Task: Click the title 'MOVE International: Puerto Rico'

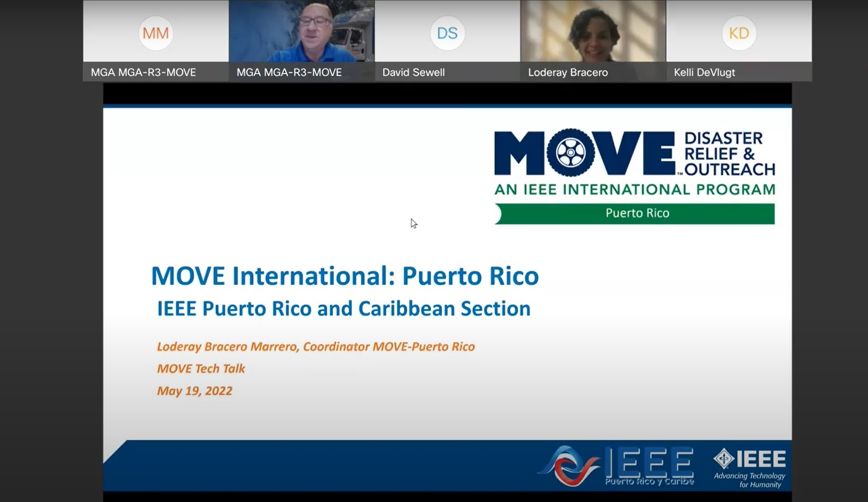Action: click(344, 276)
